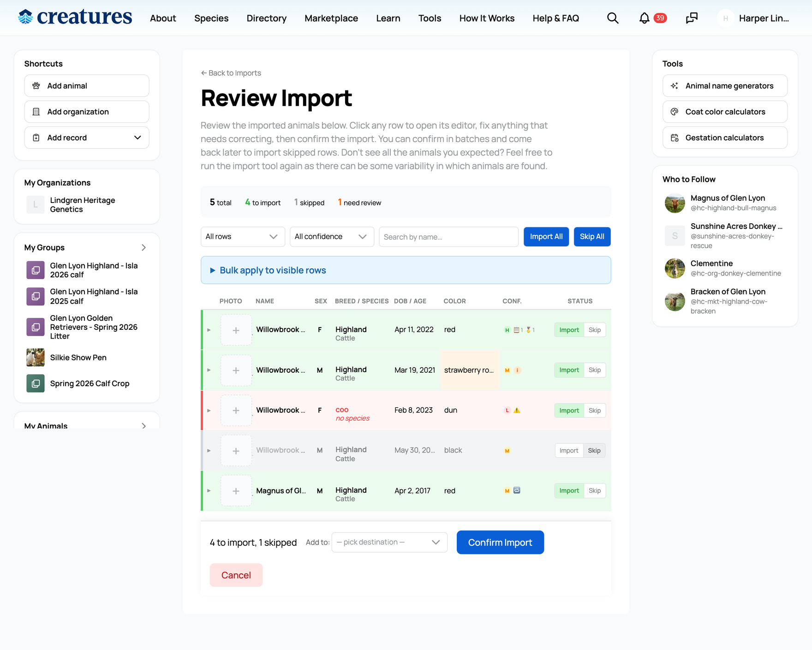
Task: Go Back to Imports
Action: click(231, 73)
